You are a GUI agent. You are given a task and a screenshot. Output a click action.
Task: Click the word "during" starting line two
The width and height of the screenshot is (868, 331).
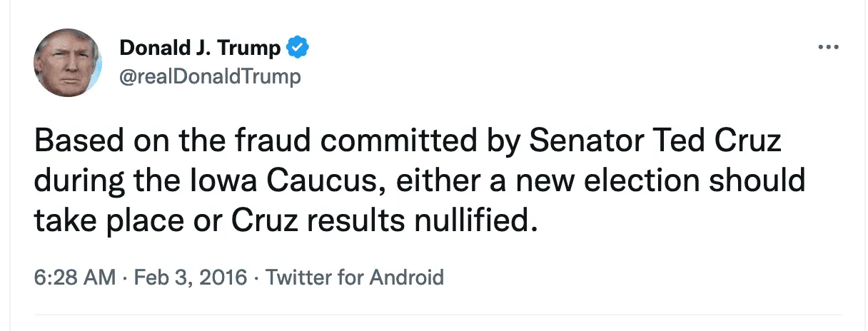pyautogui.click(x=74, y=182)
